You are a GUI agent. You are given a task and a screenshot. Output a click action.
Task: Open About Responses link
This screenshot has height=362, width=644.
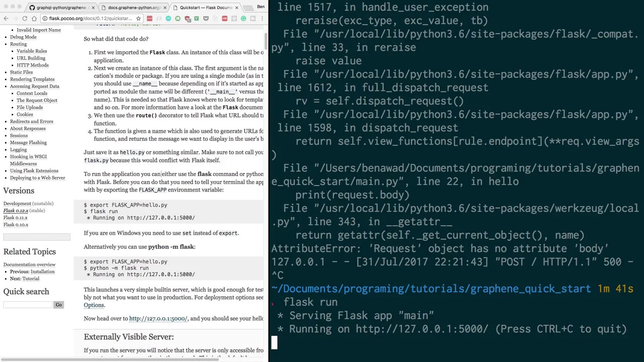(28, 129)
